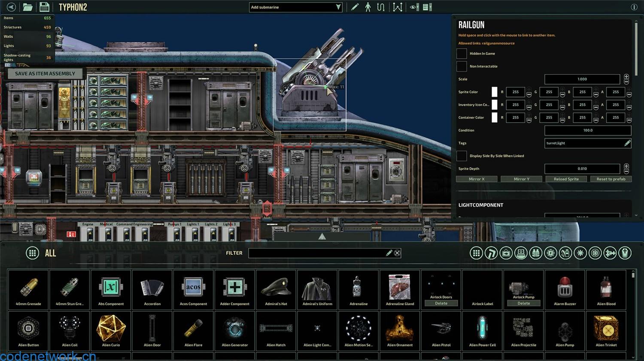
Task: Select the Alien Trinket item
Action: coord(606,331)
